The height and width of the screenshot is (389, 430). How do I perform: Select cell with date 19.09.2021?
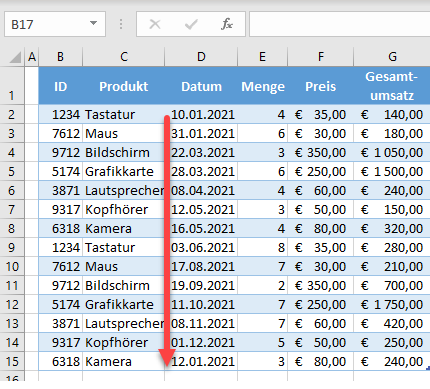point(201,285)
